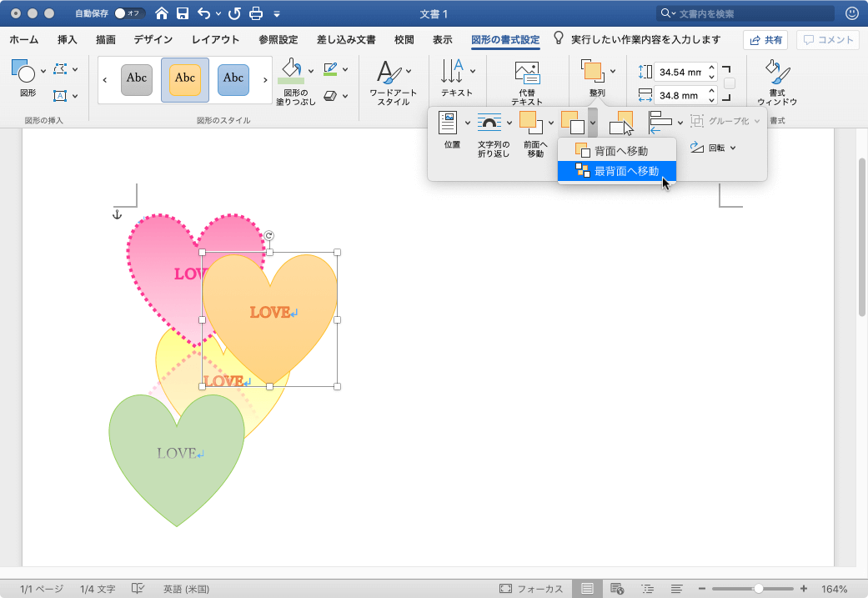This screenshot has width=868, height=598.
Task: Select the gray Abc shape style
Action: 137,80
